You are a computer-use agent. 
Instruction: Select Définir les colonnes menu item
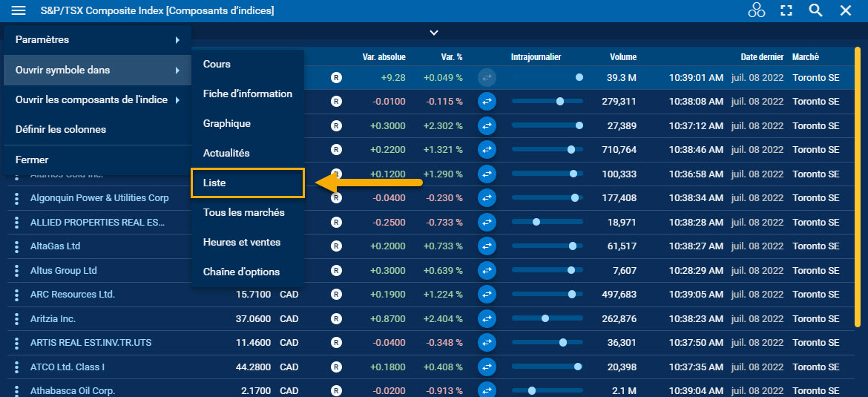coord(61,129)
